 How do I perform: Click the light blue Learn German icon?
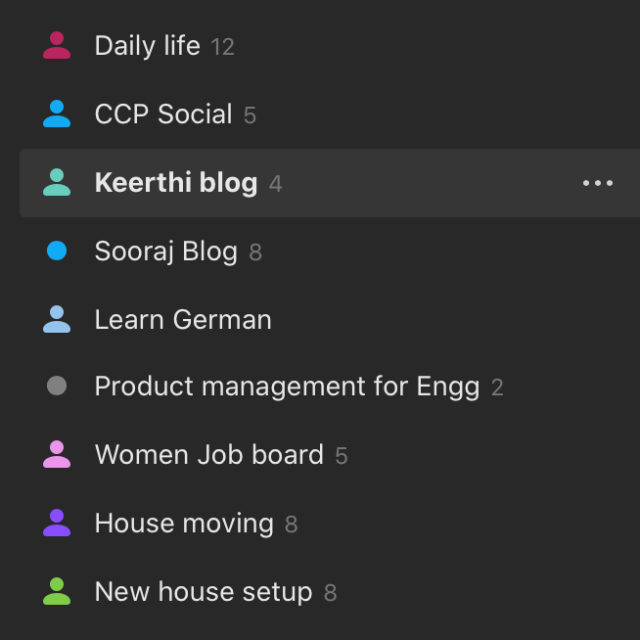[x=57, y=320]
